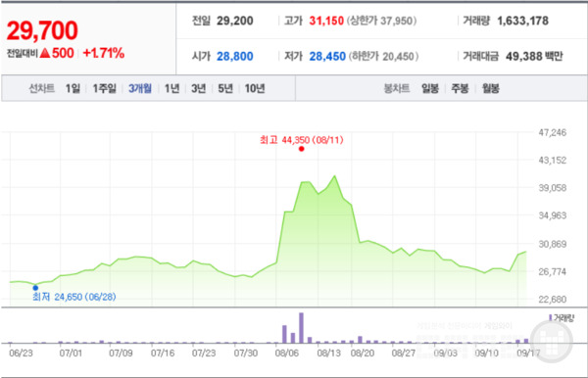The height and width of the screenshot is (378, 588).
Task: Click the 거래량 legend marker
Action: coord(550,317)
